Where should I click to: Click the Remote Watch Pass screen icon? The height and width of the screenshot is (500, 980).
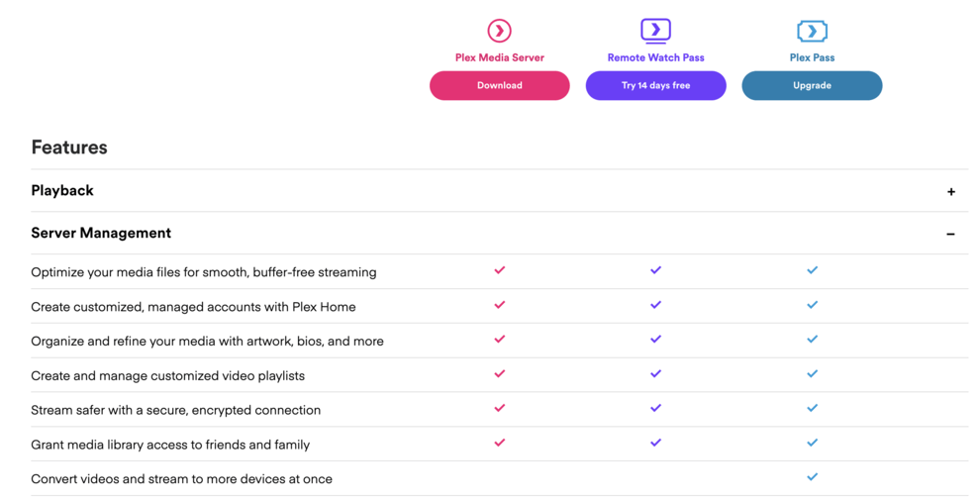(655, 31)
